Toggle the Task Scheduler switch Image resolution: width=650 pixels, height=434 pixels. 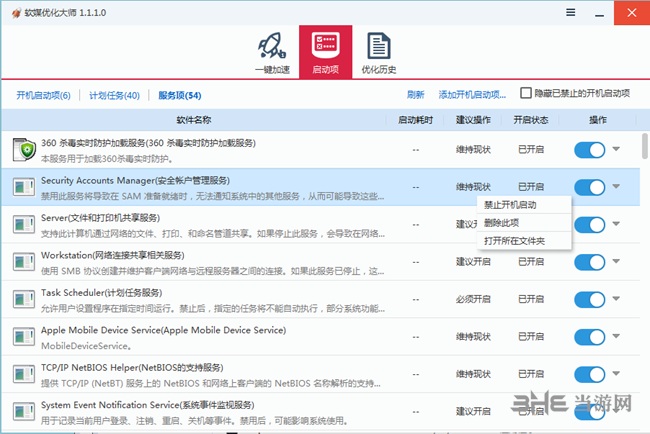click(x=589, y=299)
